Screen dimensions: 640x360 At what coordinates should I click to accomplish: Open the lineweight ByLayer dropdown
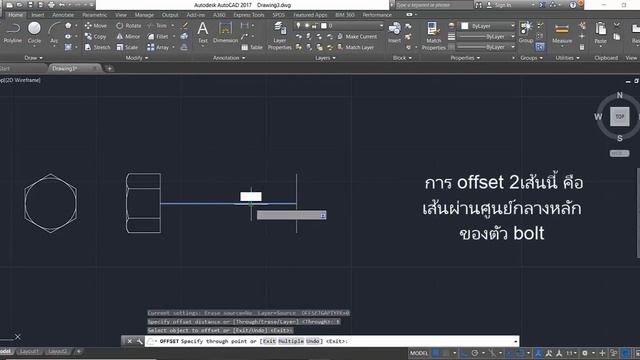[487, 36]
